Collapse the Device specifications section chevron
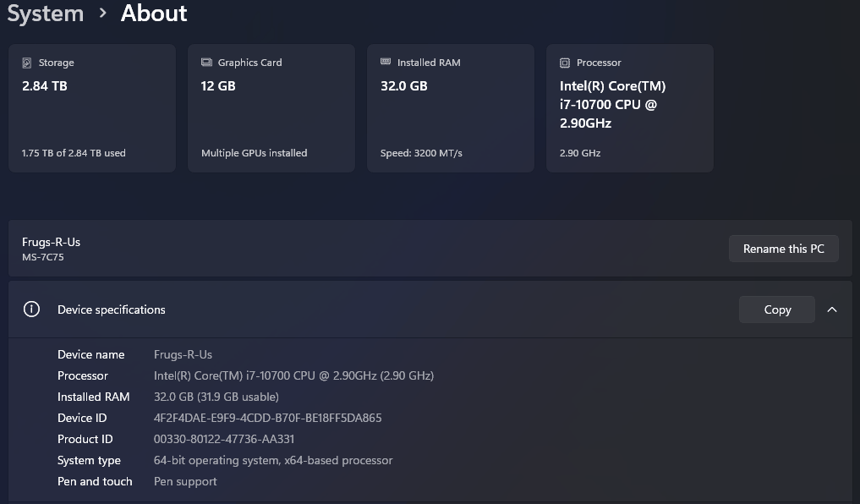 pyautogui.click(x=832, y=310)
